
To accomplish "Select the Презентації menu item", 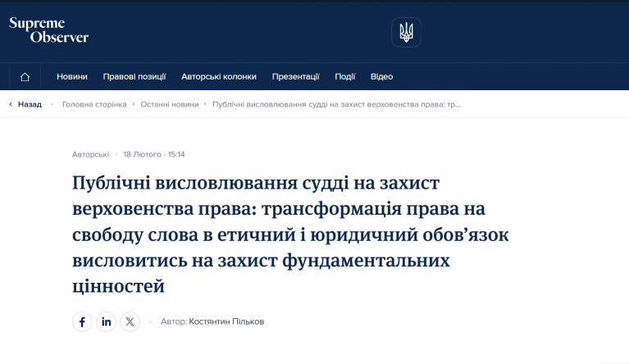I will coord(295,76).
